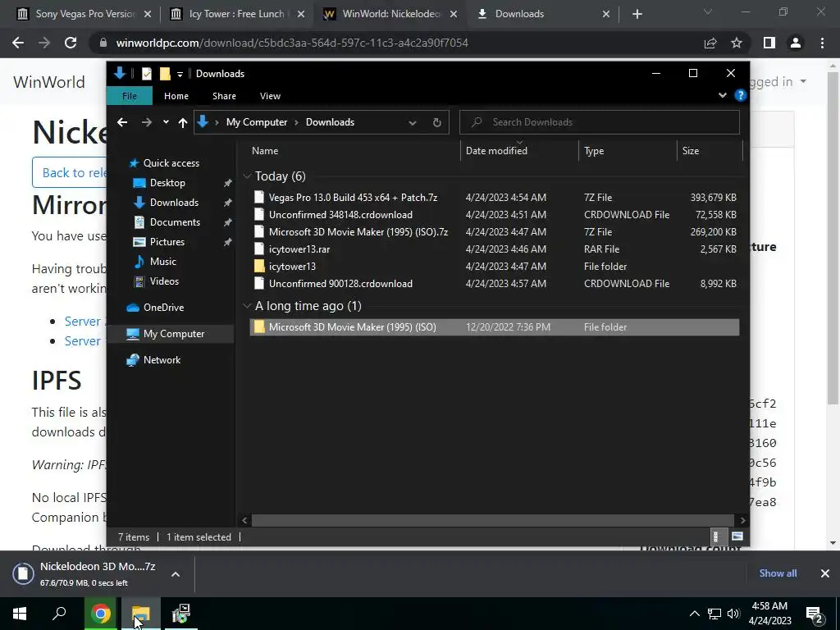Viewport: 840px width, 630px height.
Task: Sort by Type column header
Action: 628,151
